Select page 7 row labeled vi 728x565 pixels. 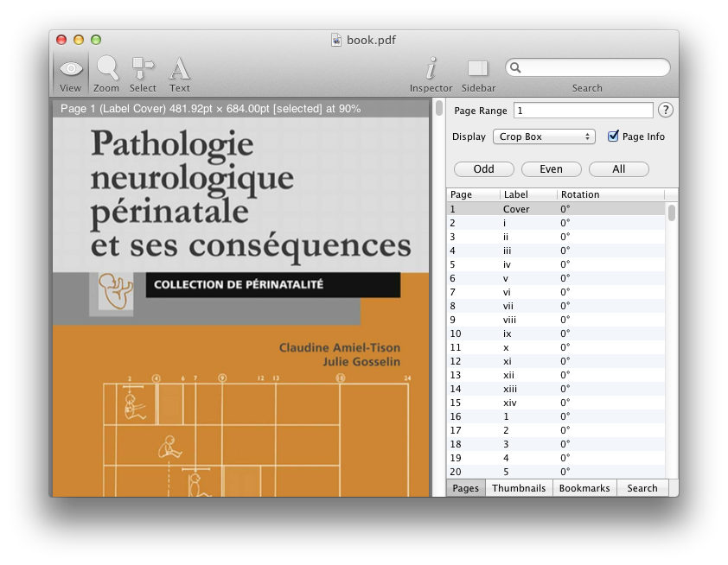556,292
